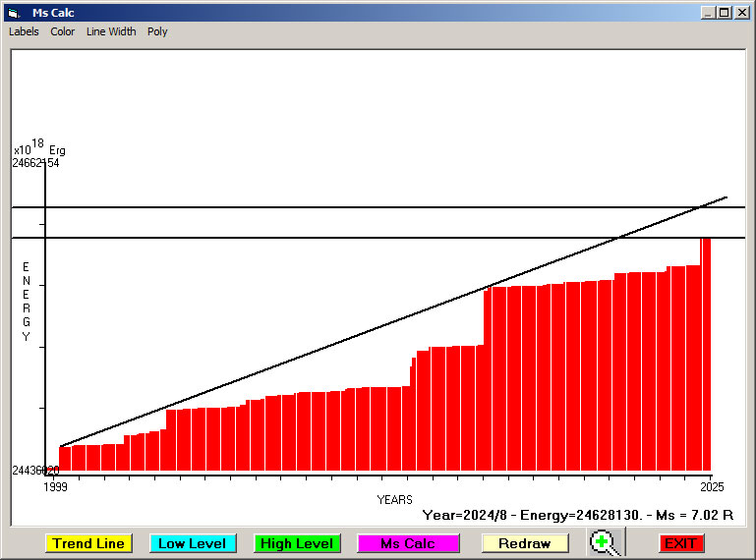The height and width of the screenshot is (560, 756).
Task: Click the magnifier zoom-in icon
Action: pos(606,542)
